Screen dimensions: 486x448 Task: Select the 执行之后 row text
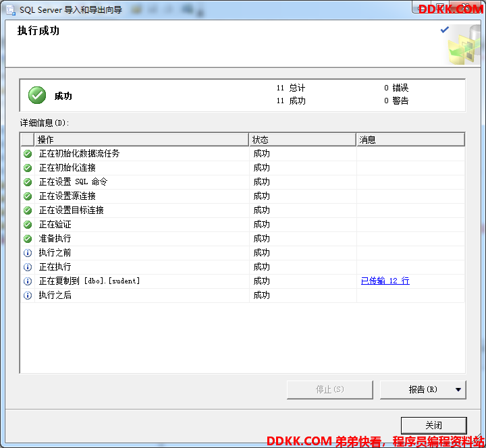(x=55, y=296)
